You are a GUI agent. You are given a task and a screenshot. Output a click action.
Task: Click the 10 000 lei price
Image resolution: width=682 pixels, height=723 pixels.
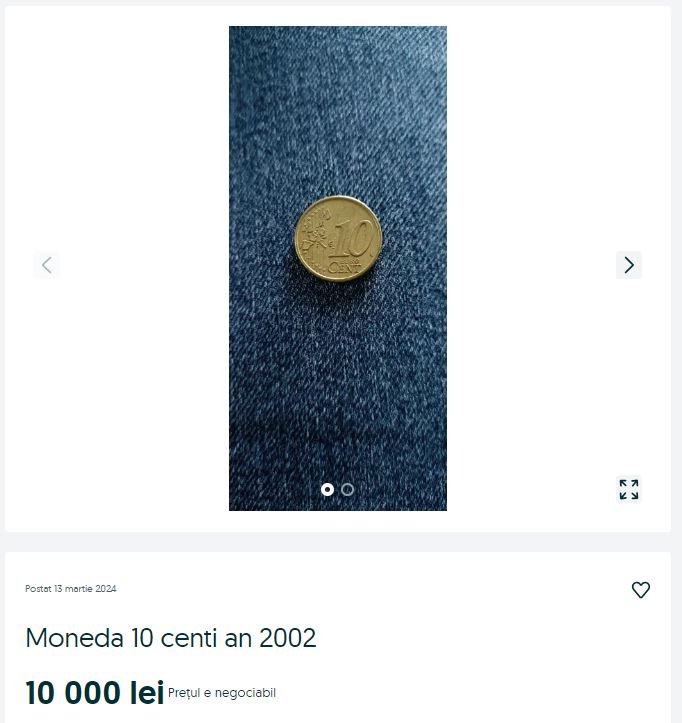(x=95, y=693)
